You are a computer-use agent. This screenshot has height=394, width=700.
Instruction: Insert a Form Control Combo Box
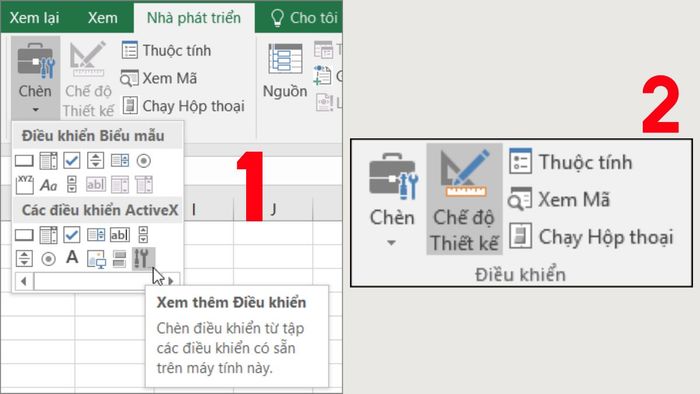click(48, 161)
